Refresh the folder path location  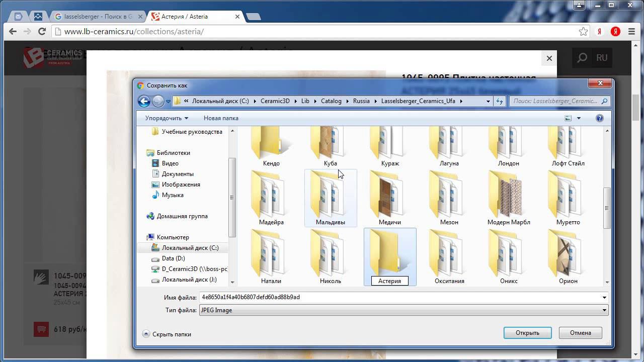pyautogui.click(x=500, y=101)
